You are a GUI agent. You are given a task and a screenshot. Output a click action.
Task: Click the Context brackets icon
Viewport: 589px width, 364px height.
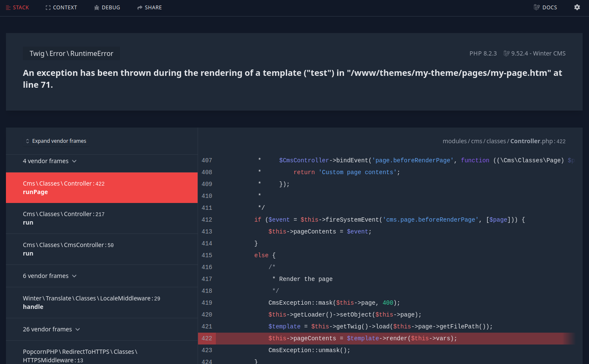(48, 8)
